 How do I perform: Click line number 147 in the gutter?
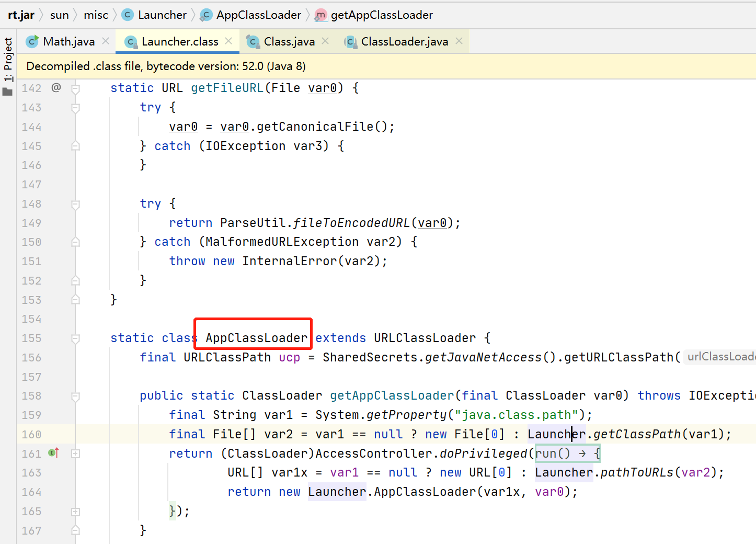31,185
